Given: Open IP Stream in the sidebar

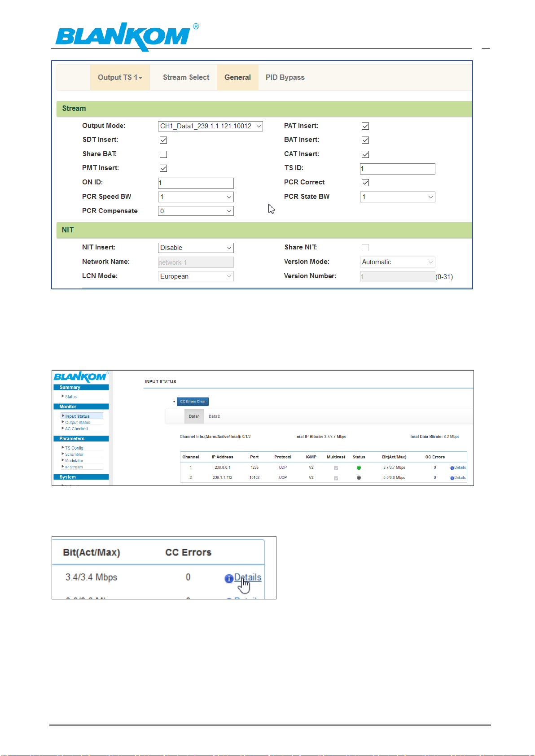Looking at the screenshot, I should click(74, 467).
